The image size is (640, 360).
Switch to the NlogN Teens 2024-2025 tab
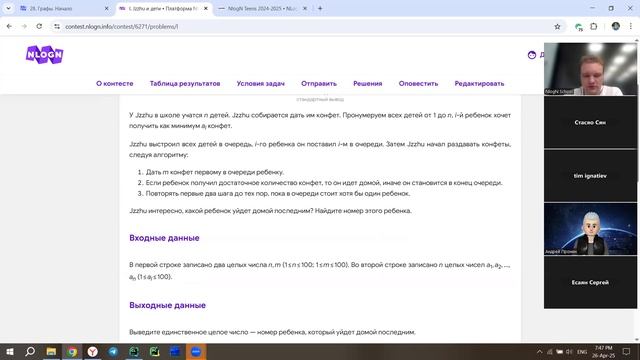click(262, 8)
